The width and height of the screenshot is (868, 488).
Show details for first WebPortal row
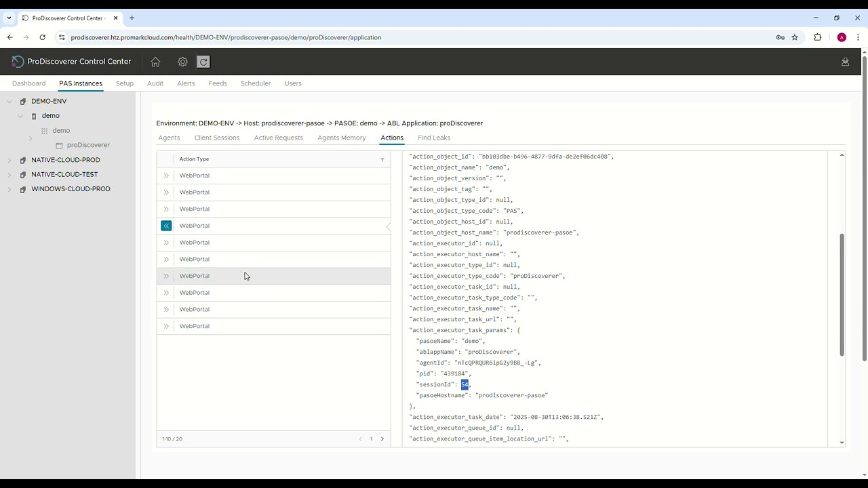[166, 176]
